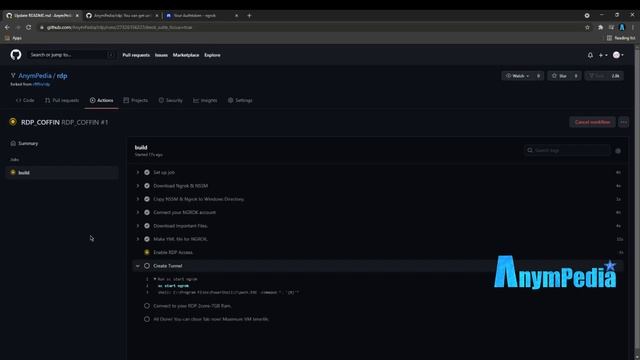Click the 'Enable RDP Access.' step label

(x=173, y=252)
